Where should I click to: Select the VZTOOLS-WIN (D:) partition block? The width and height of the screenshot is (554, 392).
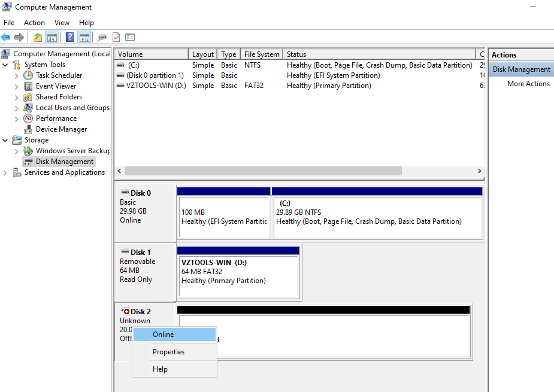click(238, 273)
